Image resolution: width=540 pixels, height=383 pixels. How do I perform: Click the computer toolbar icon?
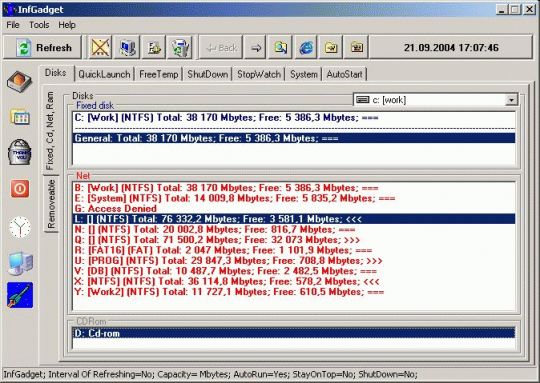coord(127,47)
